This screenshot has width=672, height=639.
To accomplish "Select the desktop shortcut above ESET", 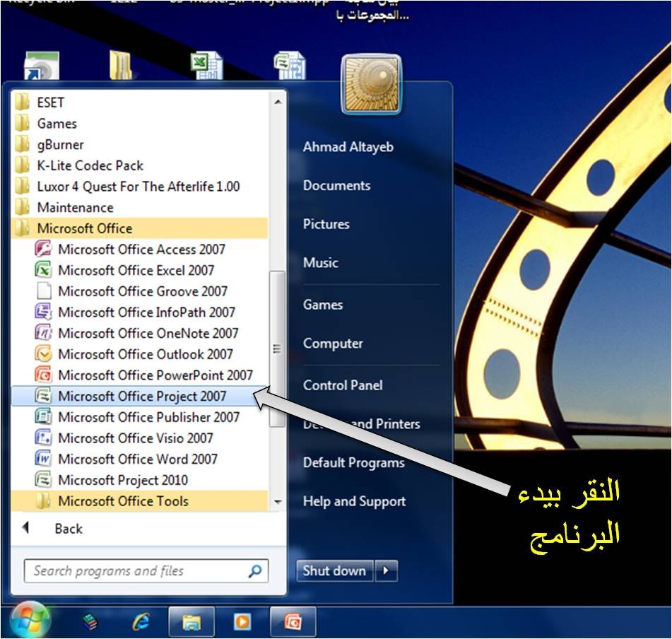I will pos(42,66).
